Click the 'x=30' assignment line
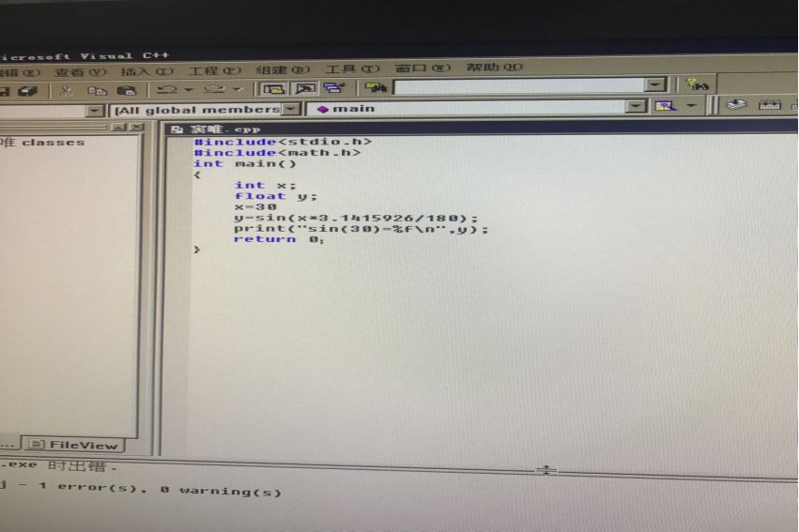 click(255, 207)
